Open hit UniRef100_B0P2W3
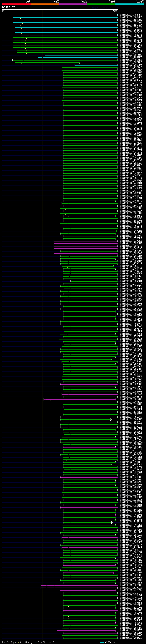 point(131,610)
